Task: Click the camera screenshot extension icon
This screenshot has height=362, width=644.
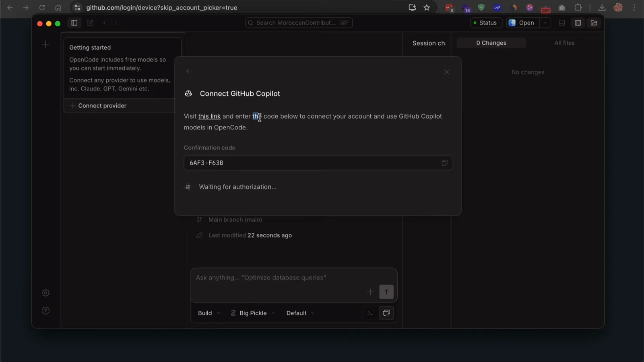Action: coord(562,8)
